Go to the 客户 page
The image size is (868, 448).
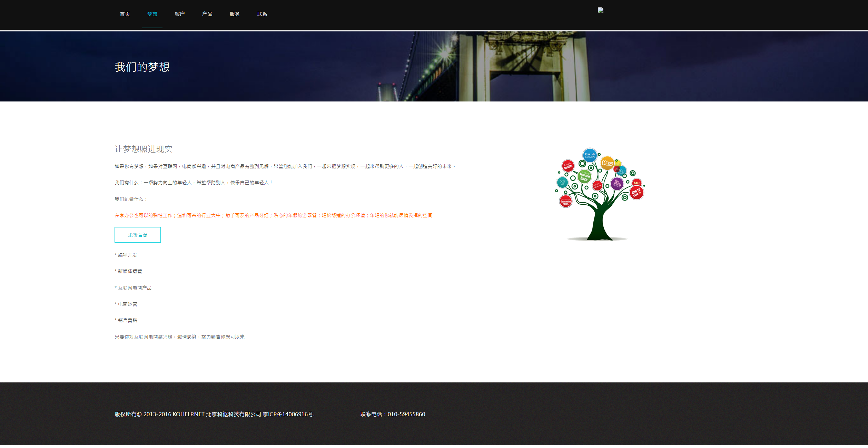point(180,14)
